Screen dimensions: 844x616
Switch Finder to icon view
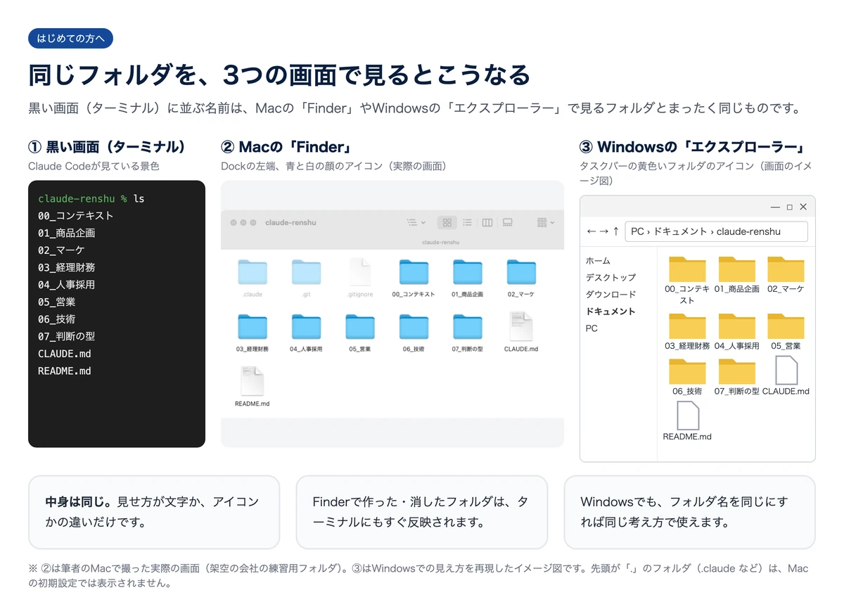click(447, 222)
